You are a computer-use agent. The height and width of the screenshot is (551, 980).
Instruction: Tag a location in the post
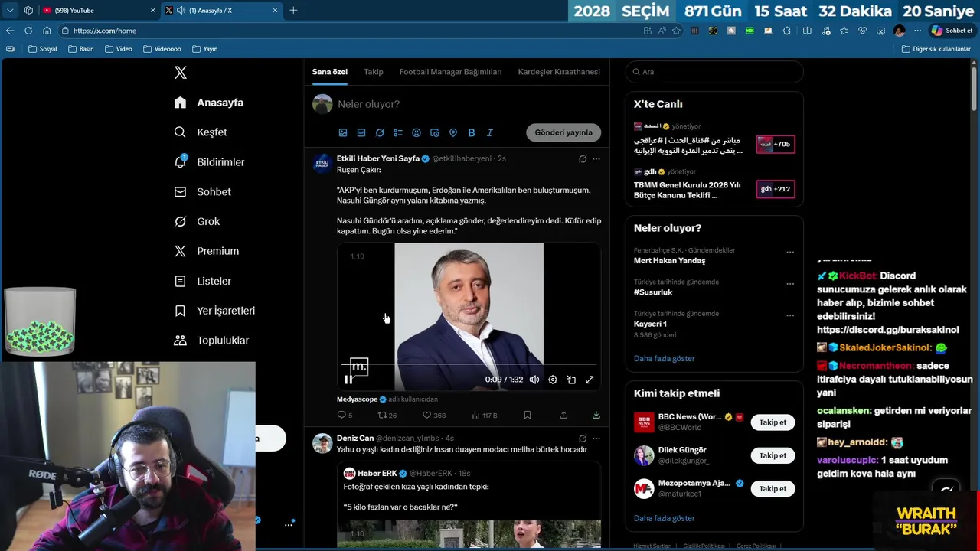[x=453, y=132]
